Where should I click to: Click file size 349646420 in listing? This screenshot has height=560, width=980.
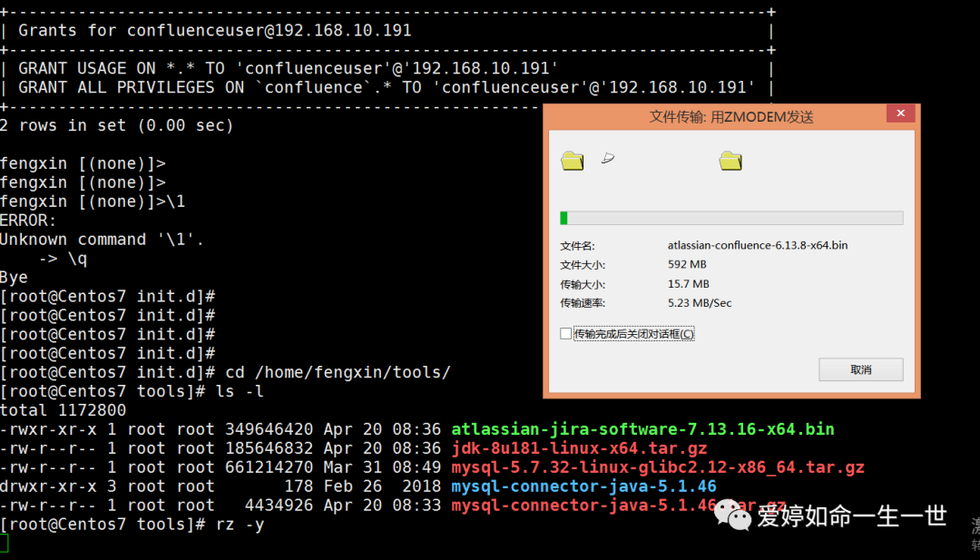point(269,429)
